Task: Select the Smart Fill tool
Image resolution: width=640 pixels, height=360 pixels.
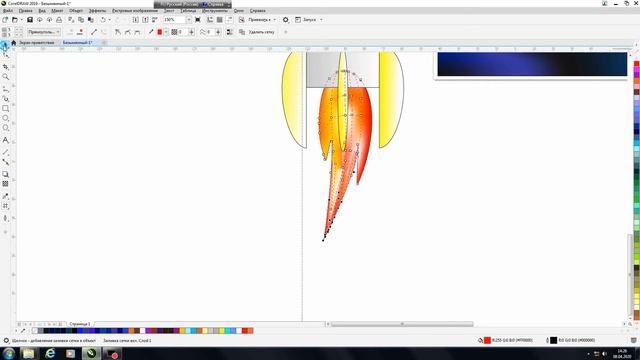Action: tap(5, 218)
